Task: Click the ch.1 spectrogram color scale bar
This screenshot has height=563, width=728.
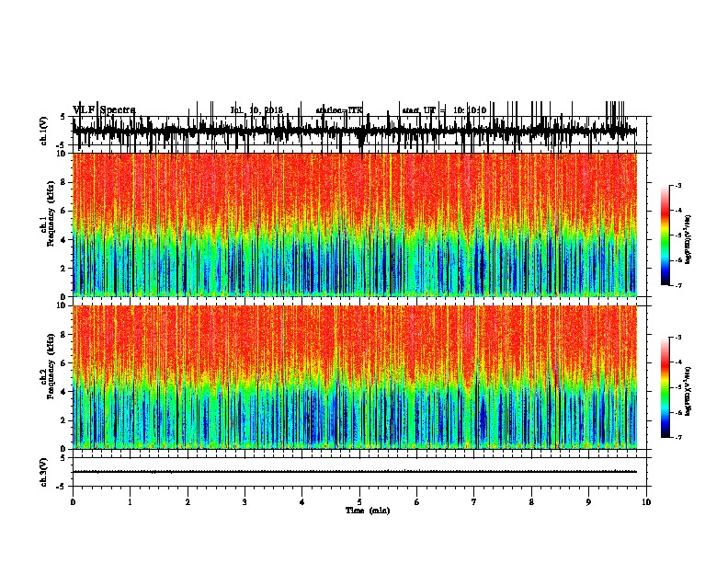Action: 665,236
